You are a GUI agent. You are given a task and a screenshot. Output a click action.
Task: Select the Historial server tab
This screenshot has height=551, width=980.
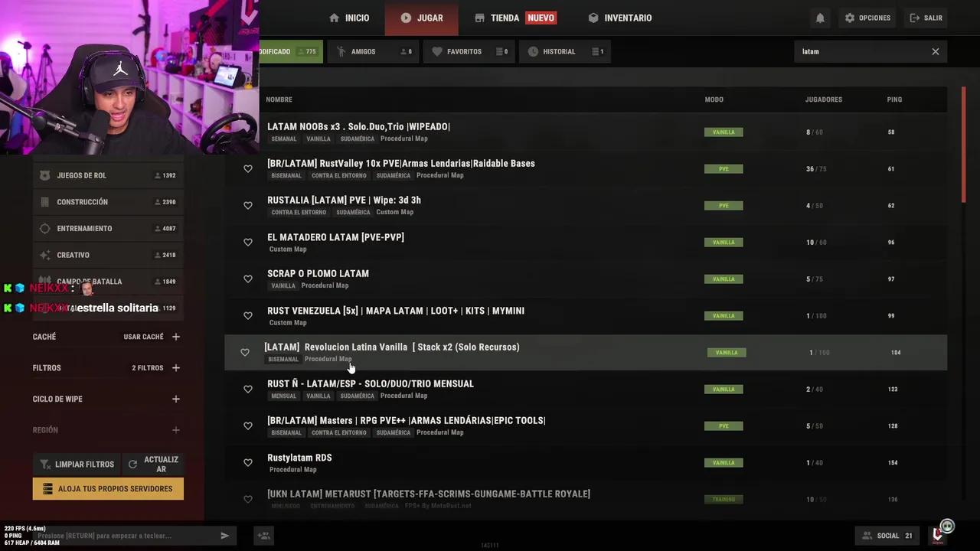click(564, 51)
